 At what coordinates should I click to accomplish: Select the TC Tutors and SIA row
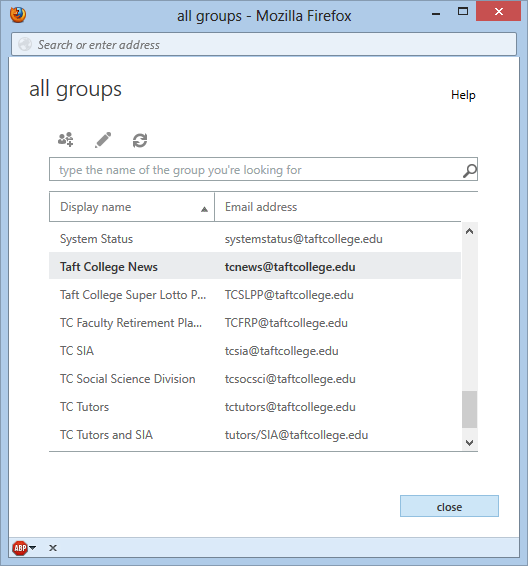click(255, 435)
